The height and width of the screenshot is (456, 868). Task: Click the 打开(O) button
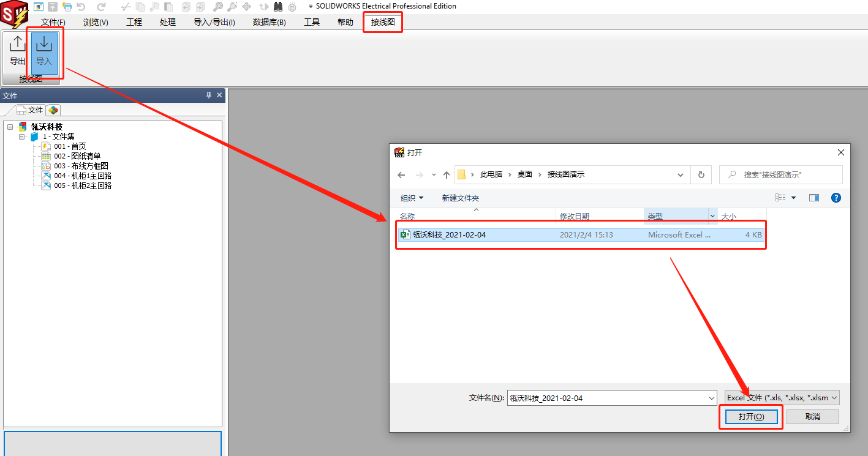point(751,416)
